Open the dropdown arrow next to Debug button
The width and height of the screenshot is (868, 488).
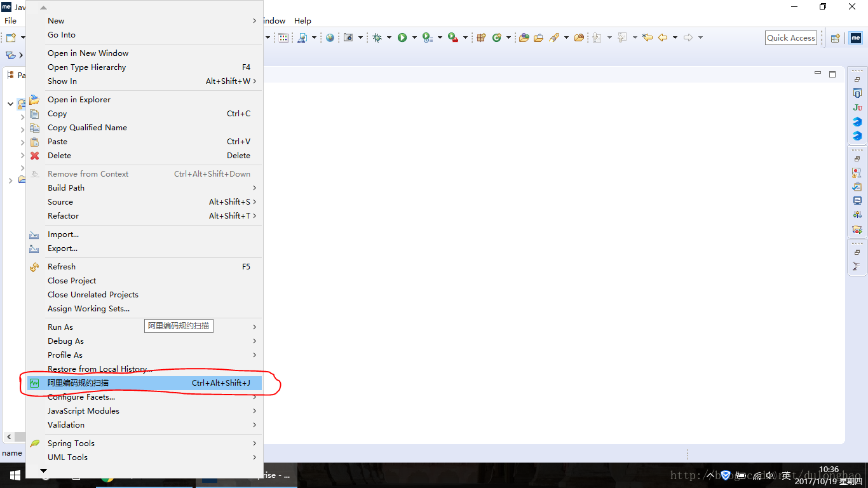389,37
